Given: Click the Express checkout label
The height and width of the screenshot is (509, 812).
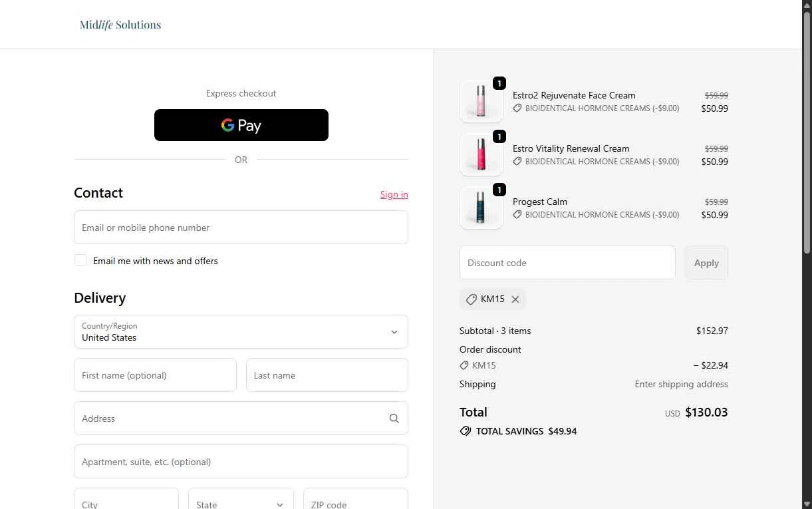Looking at the screenshot, I should coord(241,93).
